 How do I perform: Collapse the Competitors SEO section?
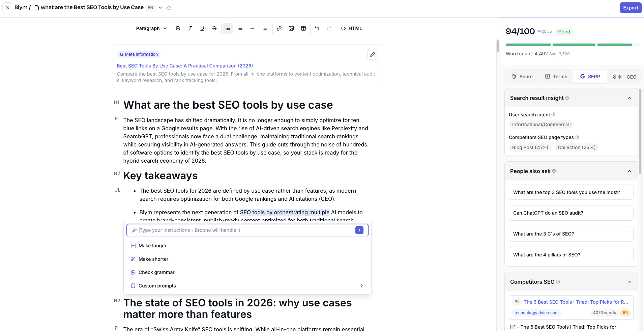[x=629, y=282]
